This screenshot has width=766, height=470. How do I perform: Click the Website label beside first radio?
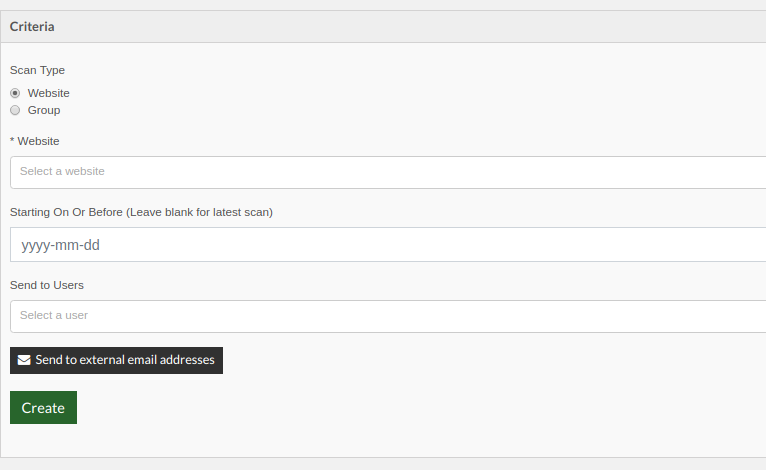click(48, 93)
